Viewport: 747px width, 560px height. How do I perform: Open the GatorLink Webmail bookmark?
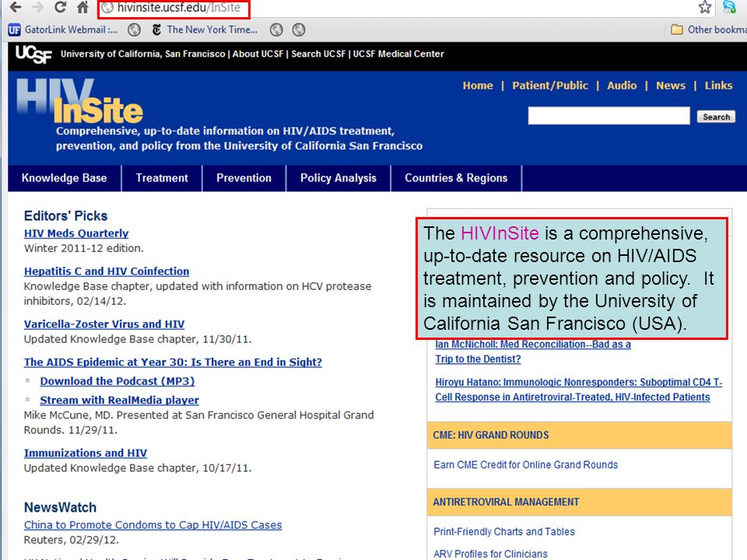tap(63, 30)
